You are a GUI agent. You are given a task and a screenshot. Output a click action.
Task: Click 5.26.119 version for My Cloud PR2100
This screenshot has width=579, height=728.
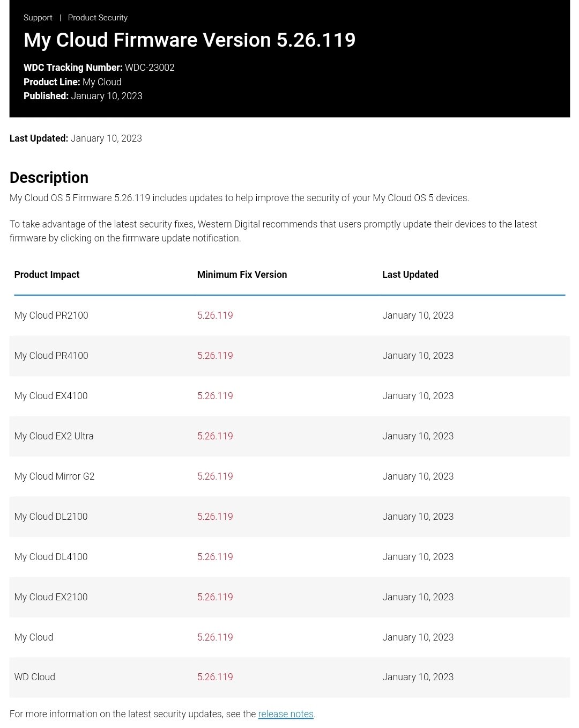tap(215, 315)
